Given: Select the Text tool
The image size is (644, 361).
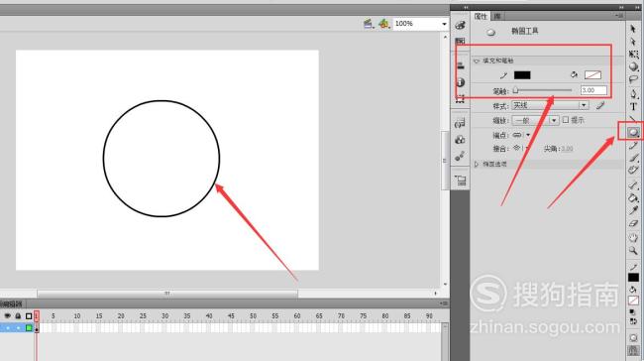Looking at the screenshot, I should [x=633, y=107].
